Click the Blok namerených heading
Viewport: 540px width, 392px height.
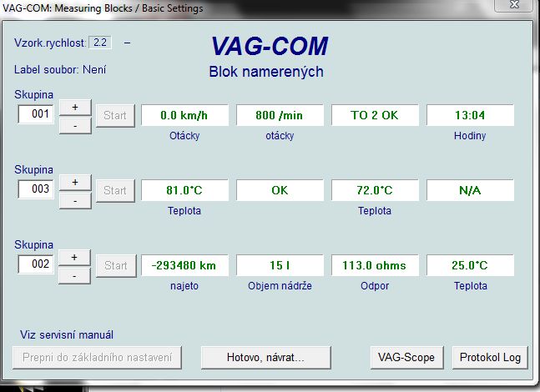pyautogui.click(x=266, y=72)
